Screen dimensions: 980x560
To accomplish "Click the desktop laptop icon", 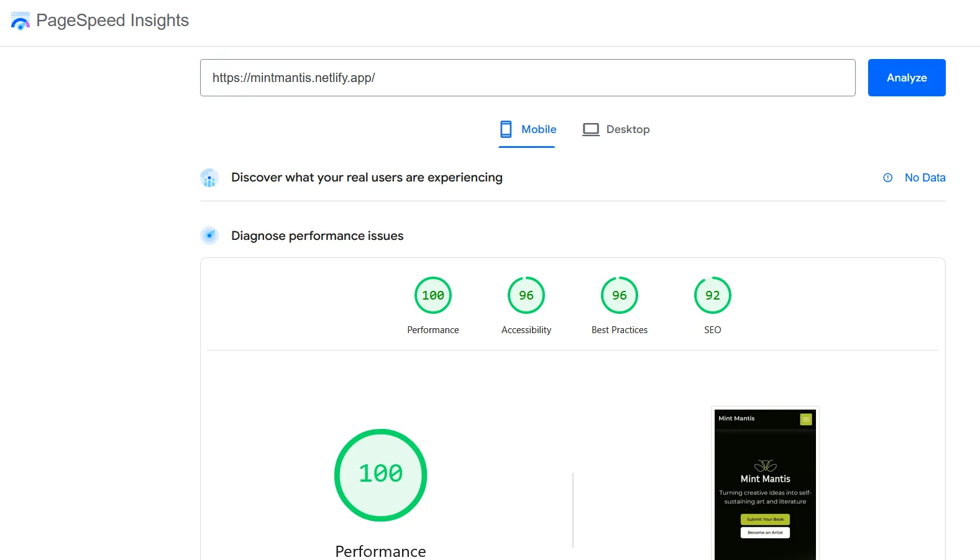I will [x=591, y=129].
